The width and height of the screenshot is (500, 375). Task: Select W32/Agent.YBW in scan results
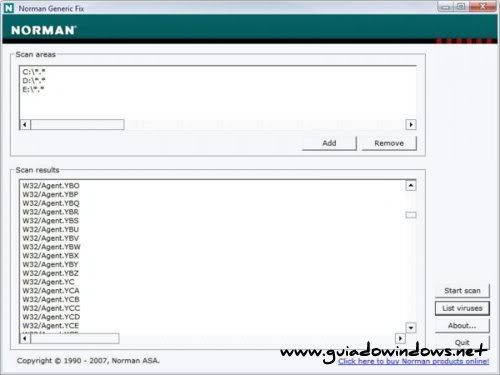point(52,247)
